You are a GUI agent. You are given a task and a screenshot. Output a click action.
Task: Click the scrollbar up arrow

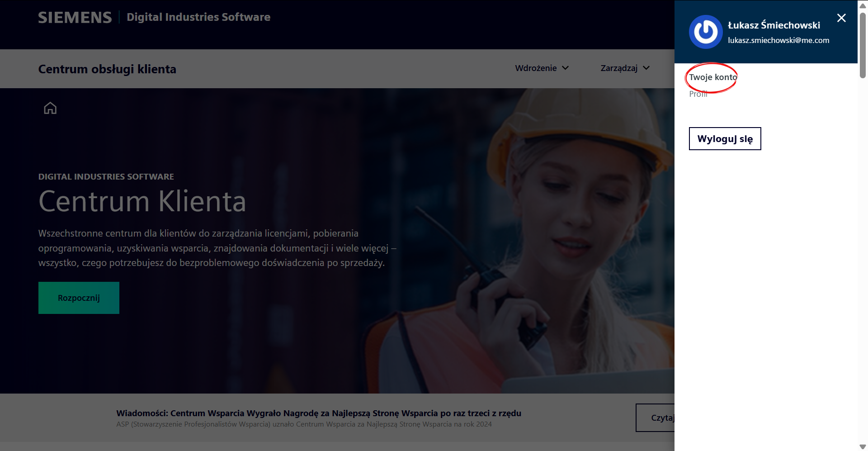click(x=863, y=5)
